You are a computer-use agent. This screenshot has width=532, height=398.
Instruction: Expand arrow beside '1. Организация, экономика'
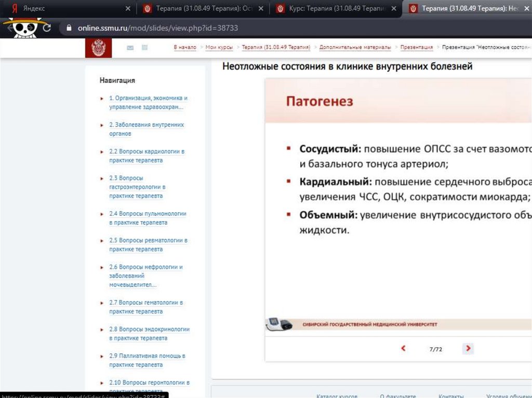[x=102, y=99]
